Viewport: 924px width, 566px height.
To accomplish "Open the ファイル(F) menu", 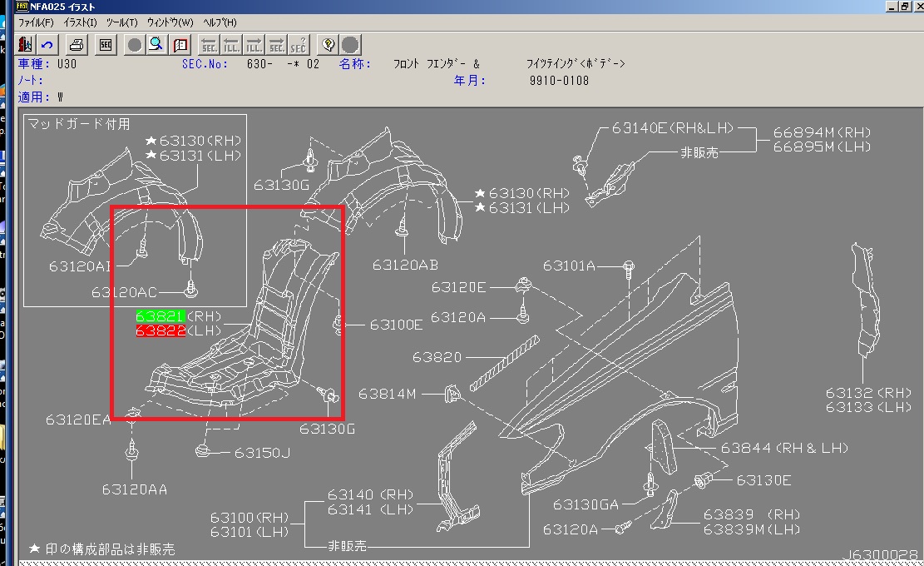I will click(36, 22).
